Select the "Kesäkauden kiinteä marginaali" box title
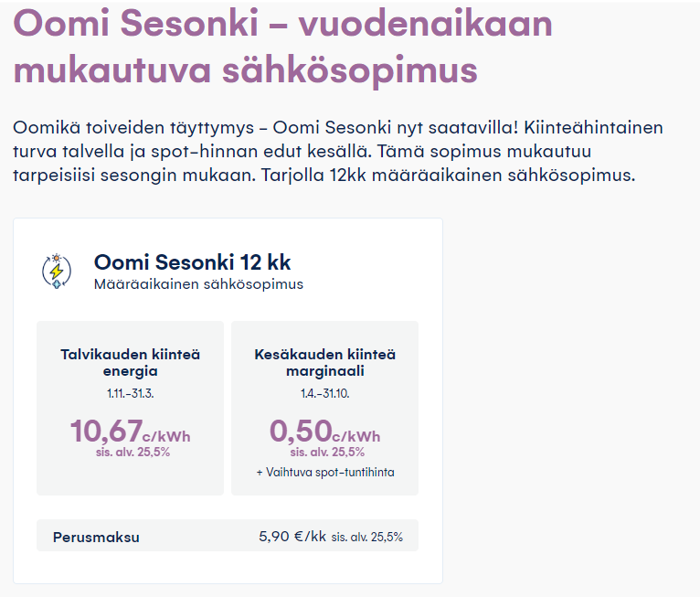700x597 pixels. (324, 362)
